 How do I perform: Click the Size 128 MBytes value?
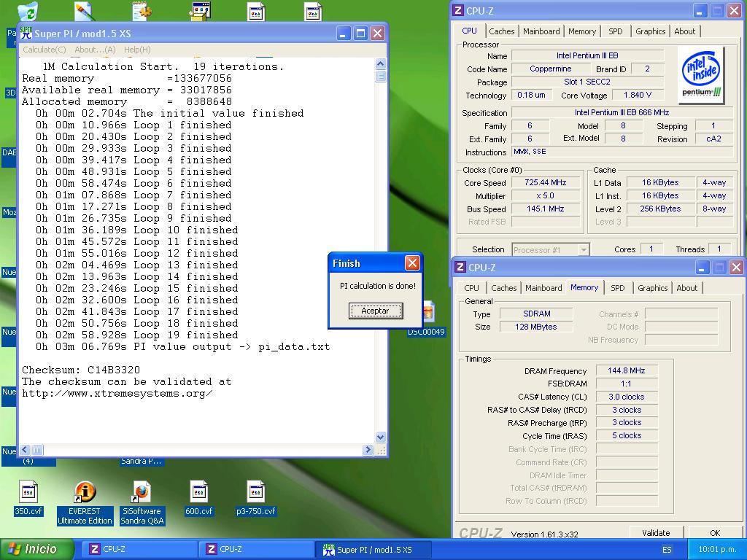[x=536, y=327]
